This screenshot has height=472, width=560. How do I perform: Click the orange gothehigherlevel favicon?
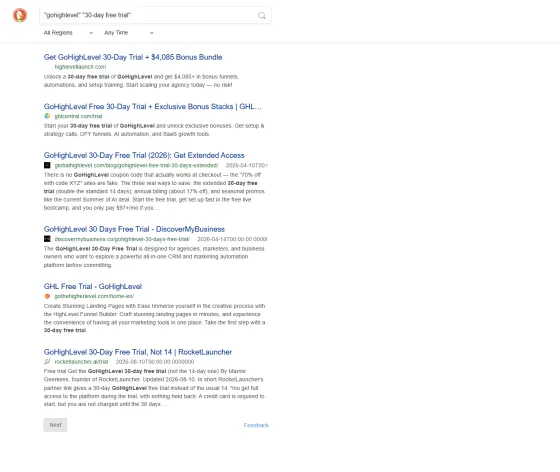point(47,296)
